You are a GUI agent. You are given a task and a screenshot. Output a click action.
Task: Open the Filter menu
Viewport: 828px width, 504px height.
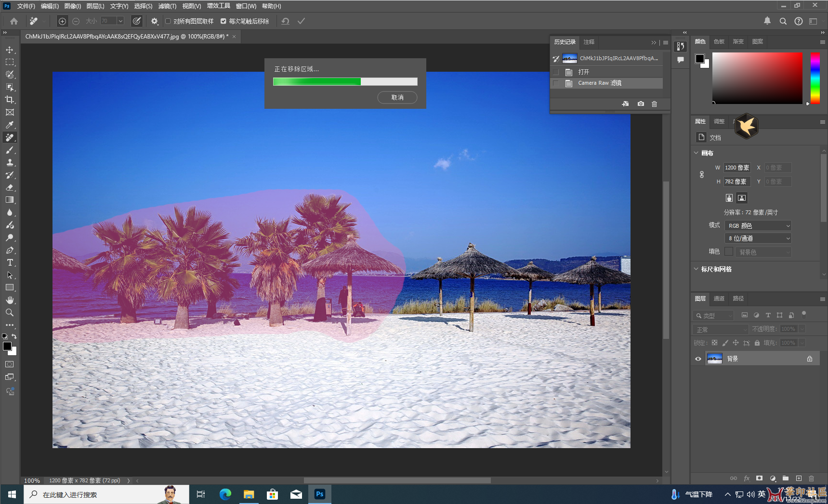tap(167, 6)
